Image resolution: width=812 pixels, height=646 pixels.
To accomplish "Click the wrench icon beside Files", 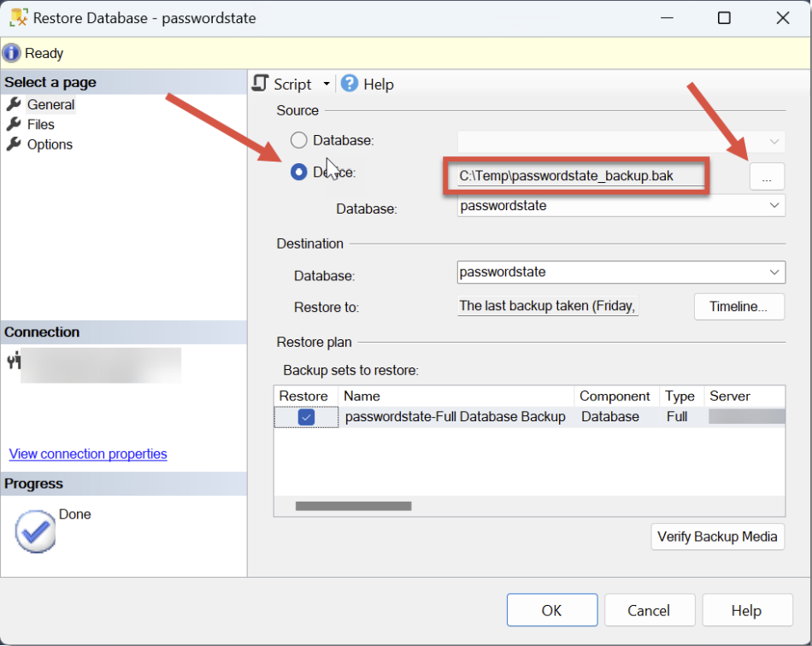I will 14,124.
